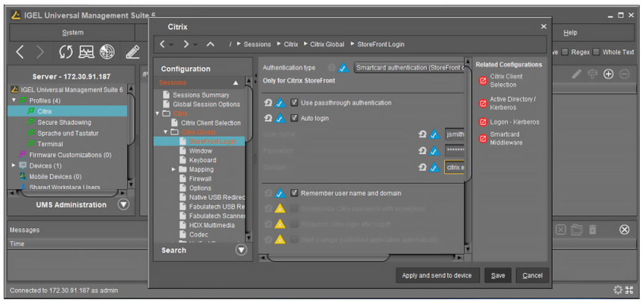Click the blue triangle next to Authentication type
644x304 pixels.
343,68
